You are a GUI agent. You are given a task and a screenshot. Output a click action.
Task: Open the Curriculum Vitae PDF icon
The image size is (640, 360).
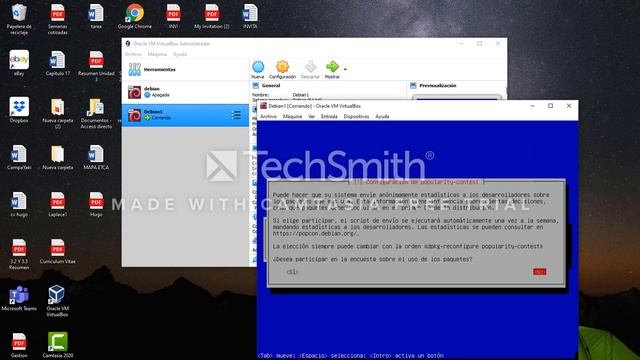(x=58, y=251)
